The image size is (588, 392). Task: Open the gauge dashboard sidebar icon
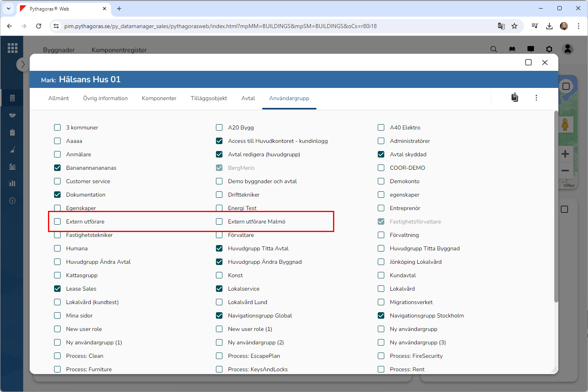tap(13, 201)
